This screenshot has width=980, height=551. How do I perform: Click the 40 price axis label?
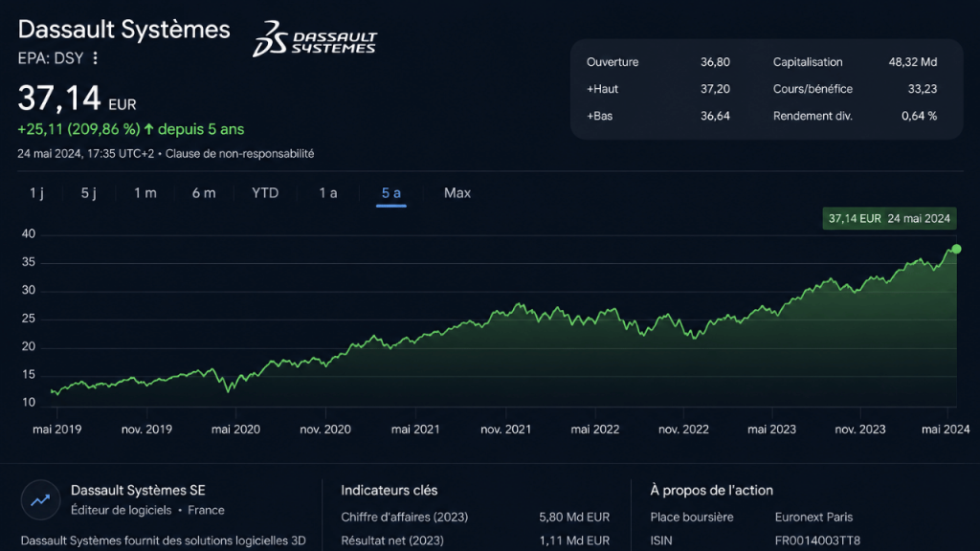pos(28,234)
